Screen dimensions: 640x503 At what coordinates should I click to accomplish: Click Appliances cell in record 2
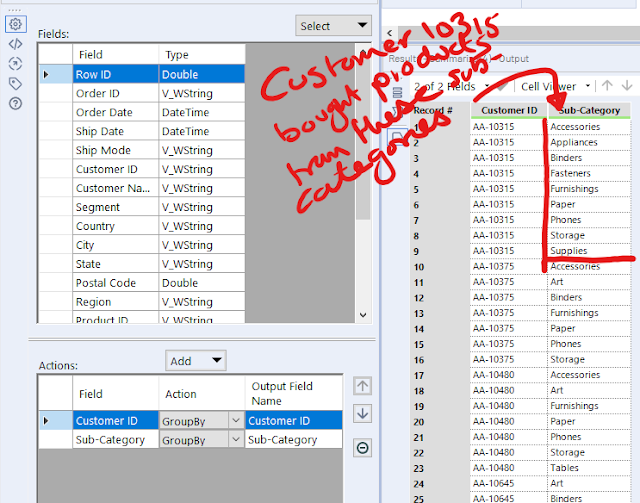pyautogui.click(x=589, y=142)
